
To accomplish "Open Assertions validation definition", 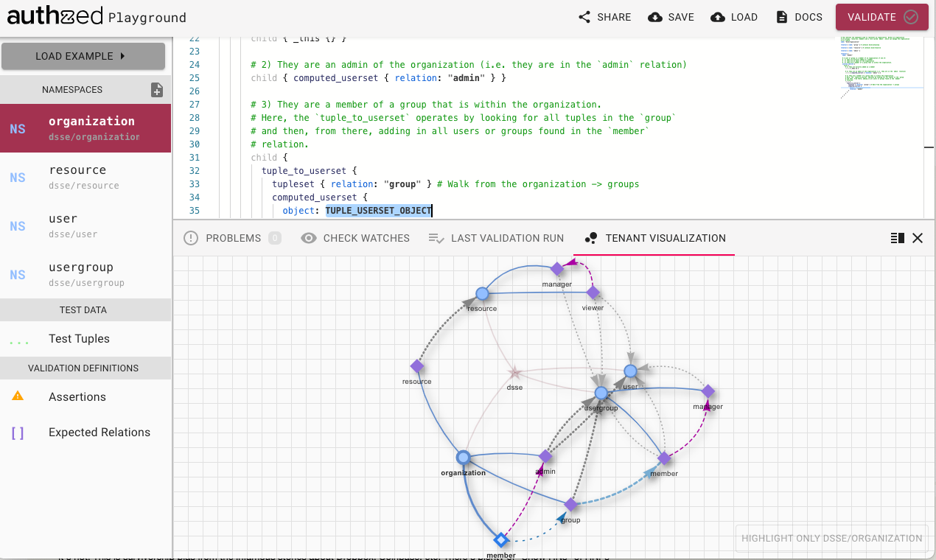I will [85, 396].
